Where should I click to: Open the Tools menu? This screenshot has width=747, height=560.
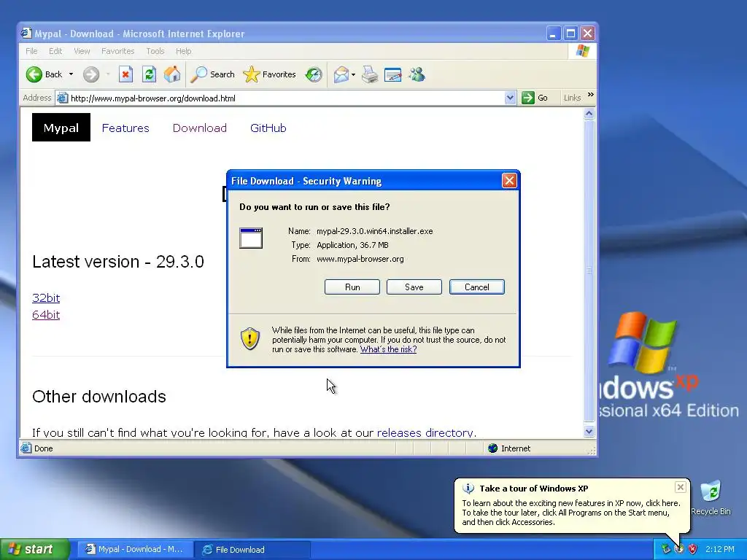click(155, 51)
